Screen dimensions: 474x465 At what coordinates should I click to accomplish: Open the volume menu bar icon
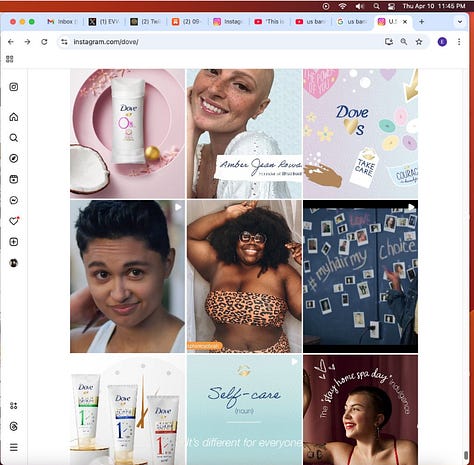click(x=359, y=6)
